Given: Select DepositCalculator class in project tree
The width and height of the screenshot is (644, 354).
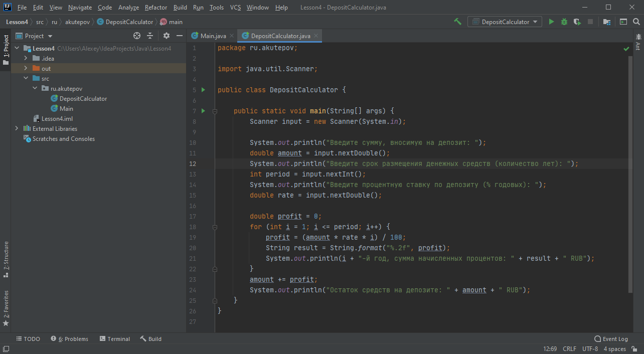Looking at the screenshot, I should point(83,99).
